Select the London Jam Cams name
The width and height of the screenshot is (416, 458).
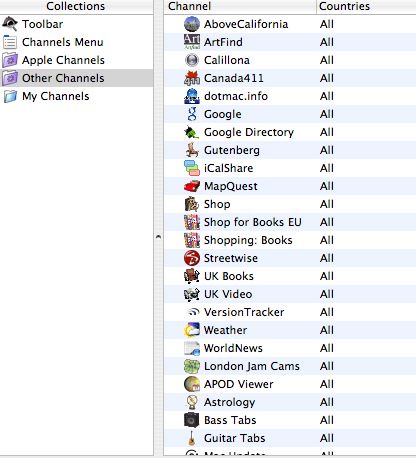pyautogui.click(x=252, y=366)
